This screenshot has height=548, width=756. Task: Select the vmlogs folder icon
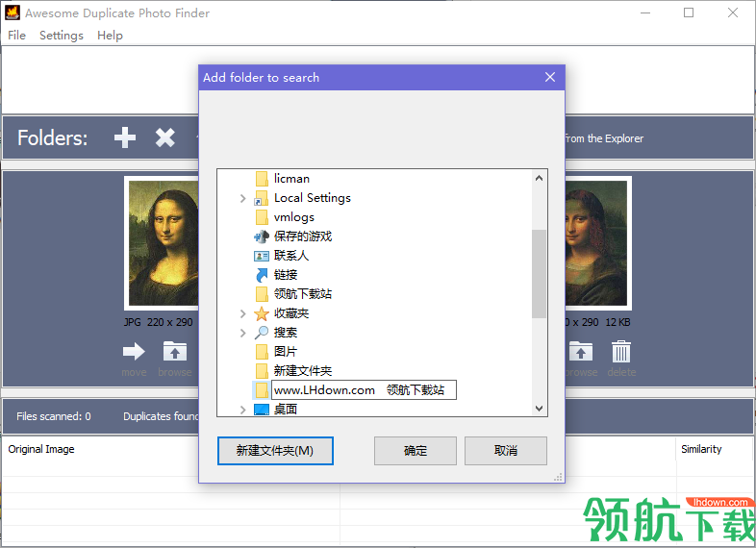[262, 217]
